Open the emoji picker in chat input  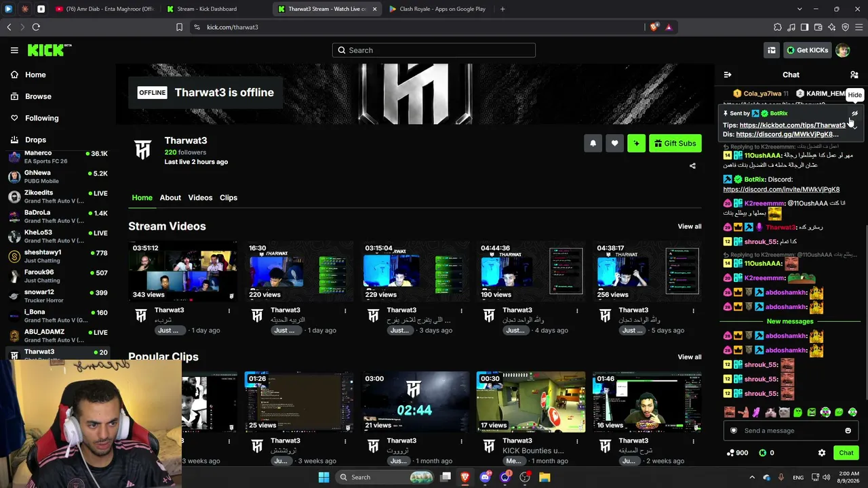click(x=848, y=430)
